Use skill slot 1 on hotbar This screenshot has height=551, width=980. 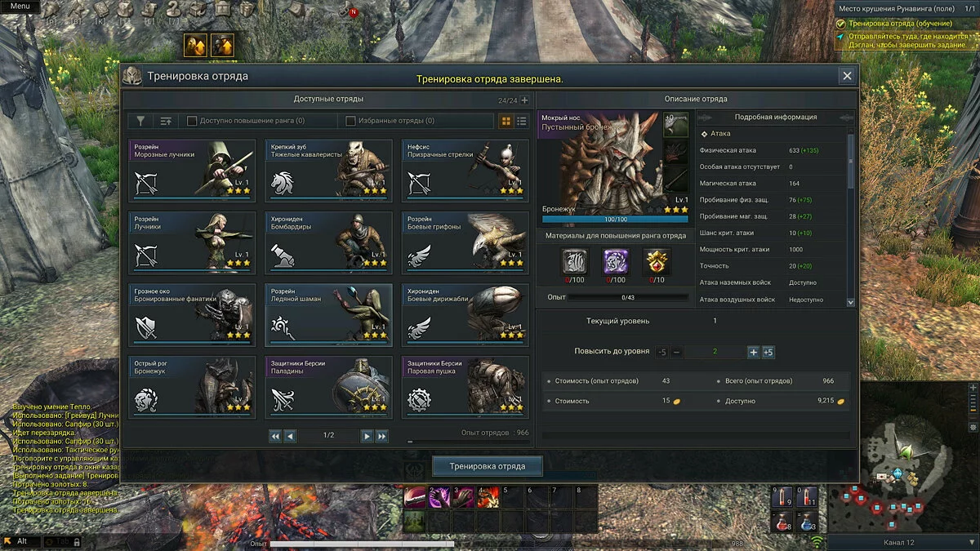click(x=415, y=497)
